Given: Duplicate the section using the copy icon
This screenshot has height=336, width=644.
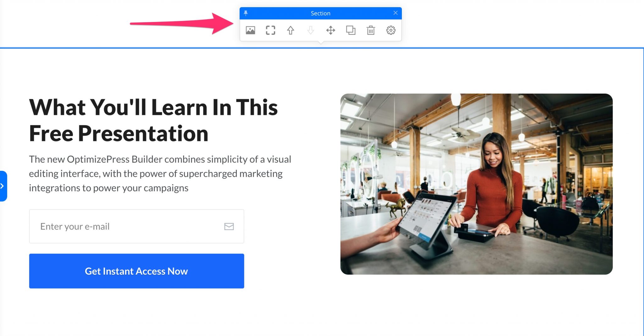Looking at the screenshot, I should coord(351,30).
